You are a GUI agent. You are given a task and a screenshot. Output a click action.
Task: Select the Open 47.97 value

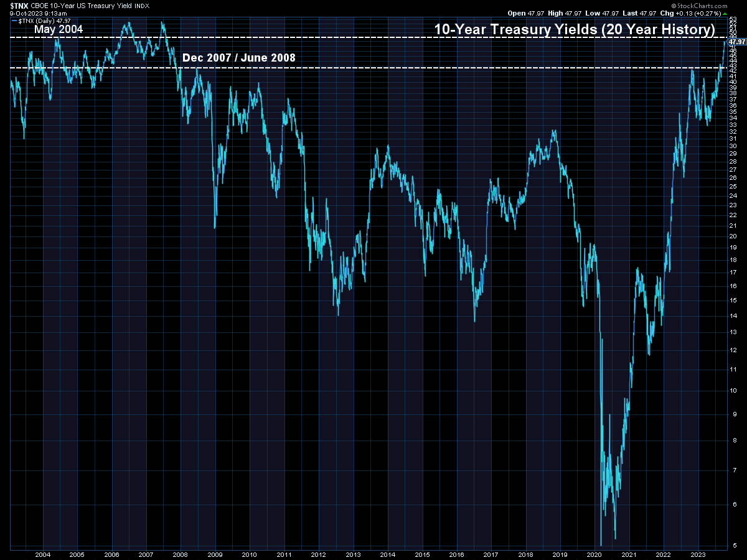point(527,12)
